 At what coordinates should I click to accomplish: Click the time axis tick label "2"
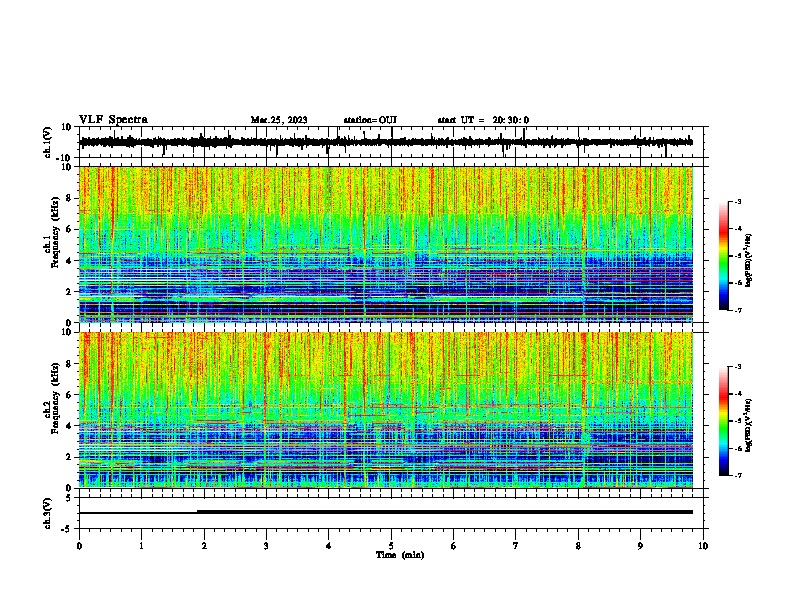[x=204, y=546]
